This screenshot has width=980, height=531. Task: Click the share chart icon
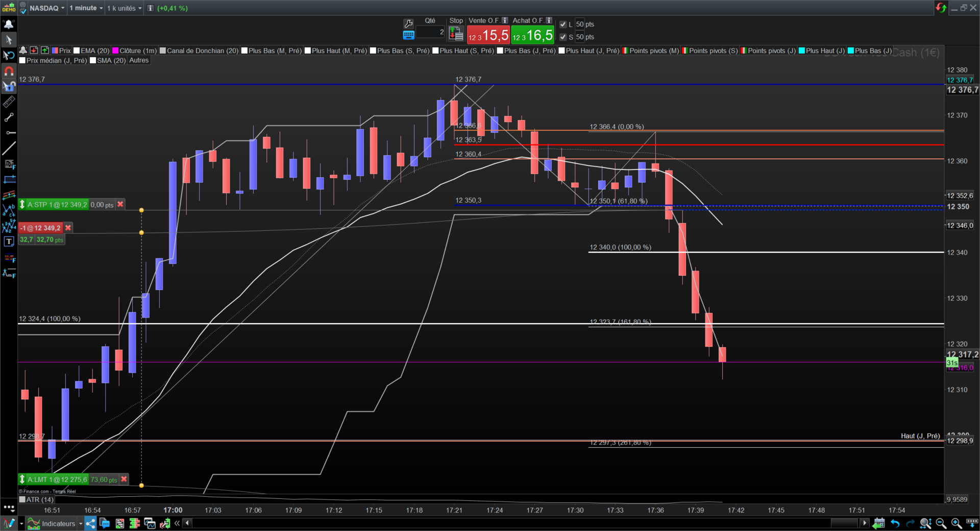coord(90,523)
